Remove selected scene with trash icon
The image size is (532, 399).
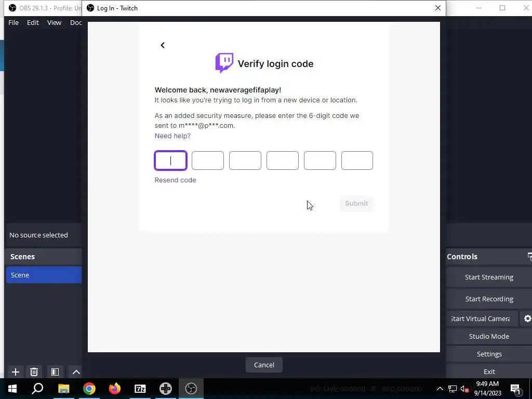coord(34,372)
